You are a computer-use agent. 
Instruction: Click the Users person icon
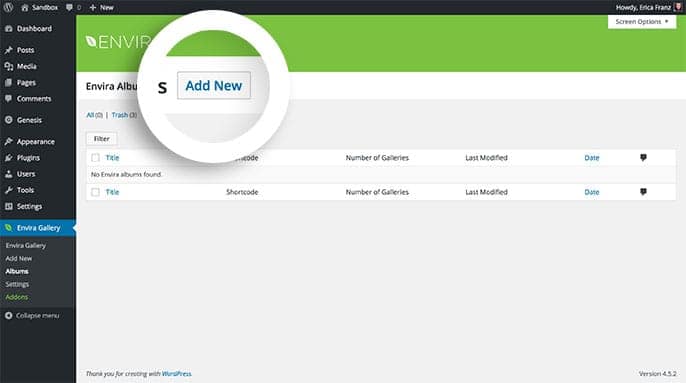coord(8,174)
